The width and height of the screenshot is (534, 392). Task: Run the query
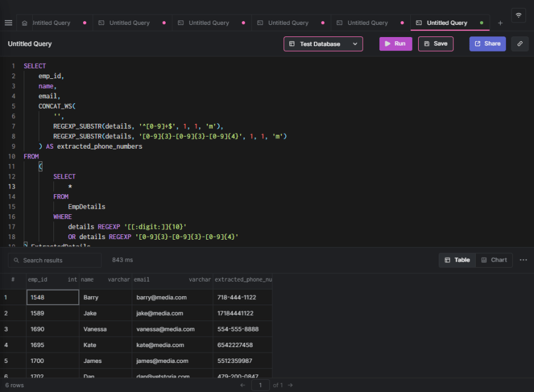(396, 44)
